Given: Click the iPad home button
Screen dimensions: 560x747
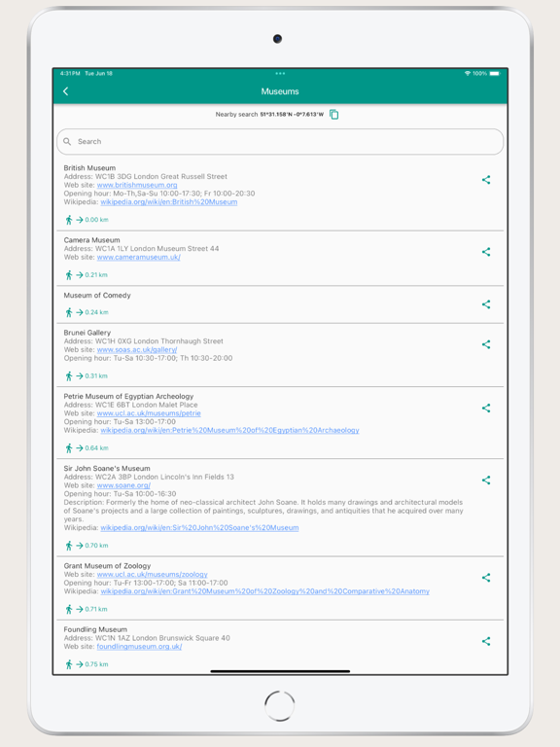Looking at the screenshot, I should (280, 706).
